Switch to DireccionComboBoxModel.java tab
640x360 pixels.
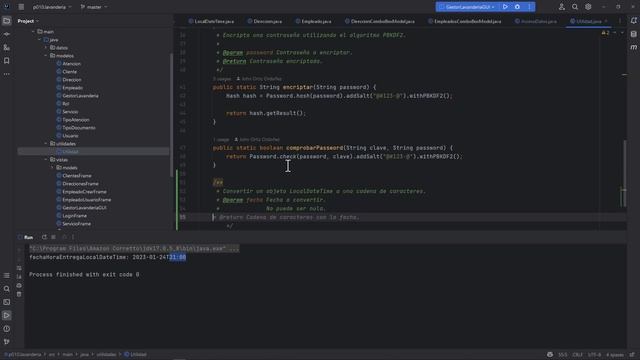[x=380, y=21]
